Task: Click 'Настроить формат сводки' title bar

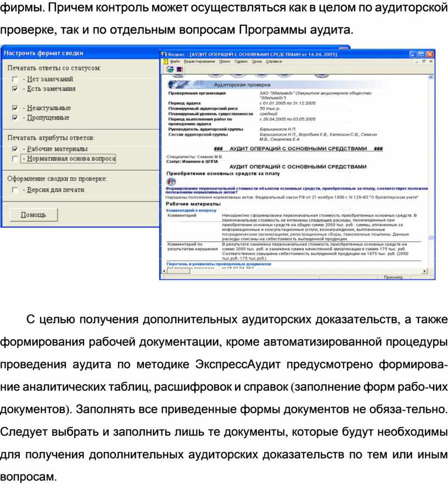Action: [x=80, y=53]
